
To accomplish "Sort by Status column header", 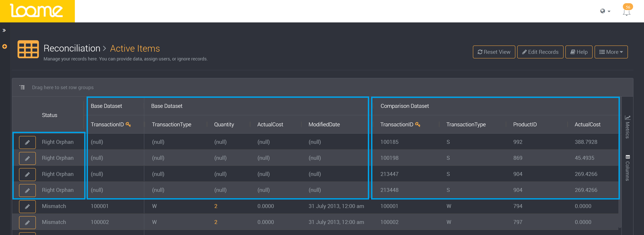I will 50,115.
